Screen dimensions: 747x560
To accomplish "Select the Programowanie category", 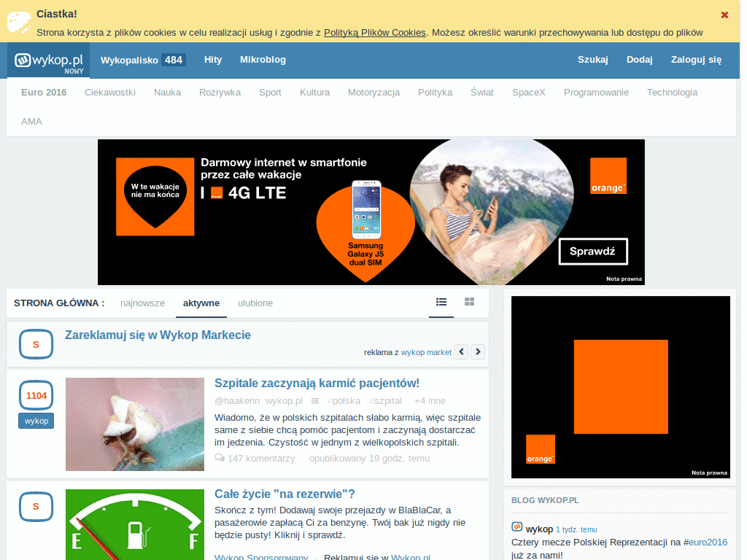I will [596, 93].
